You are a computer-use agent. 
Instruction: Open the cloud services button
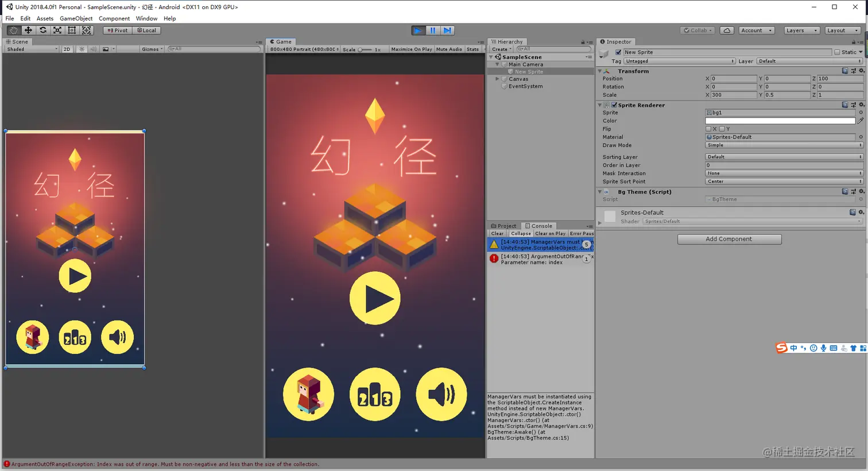click(727, 30)
